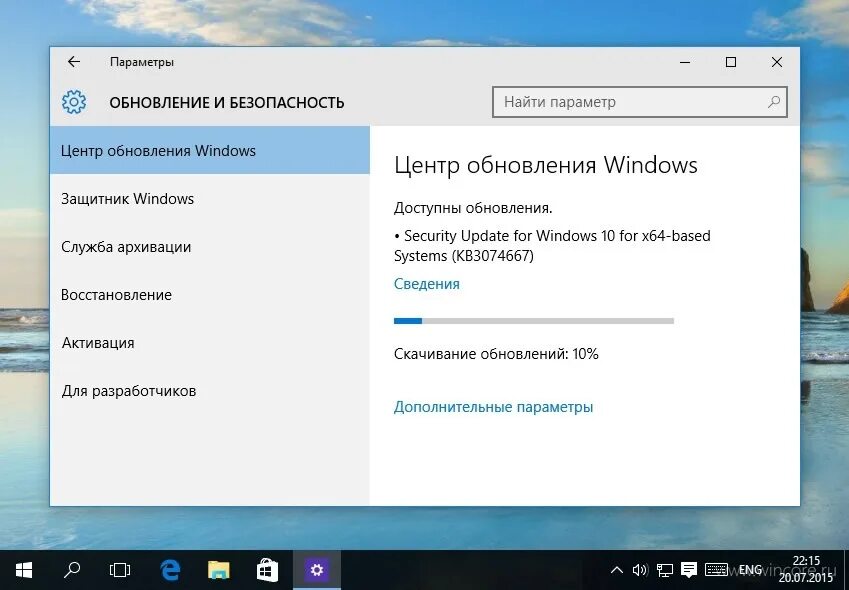849x590 pixels.
Task: Go to the Восстановление section
Action: pos(118,295)
